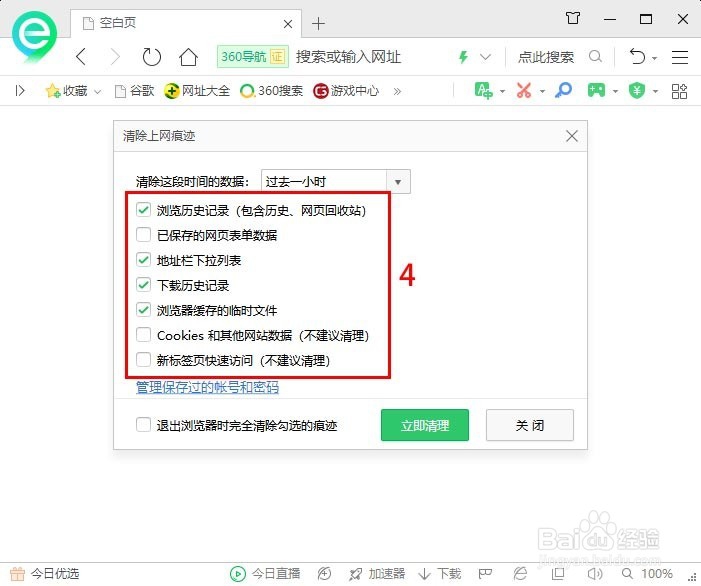Open the hamburger main menu
This screenshot has width=701, height=586.
pos(680,57)
